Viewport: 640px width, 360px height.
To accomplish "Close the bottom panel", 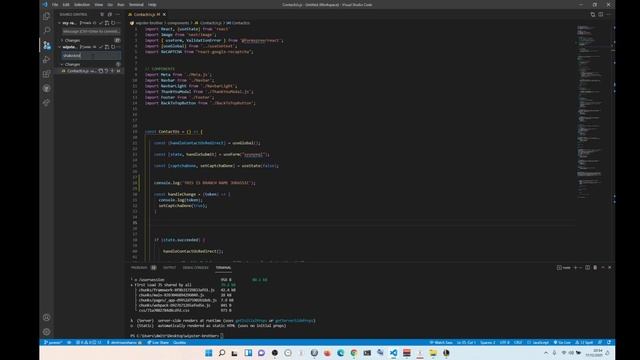I will pos(610,267).
